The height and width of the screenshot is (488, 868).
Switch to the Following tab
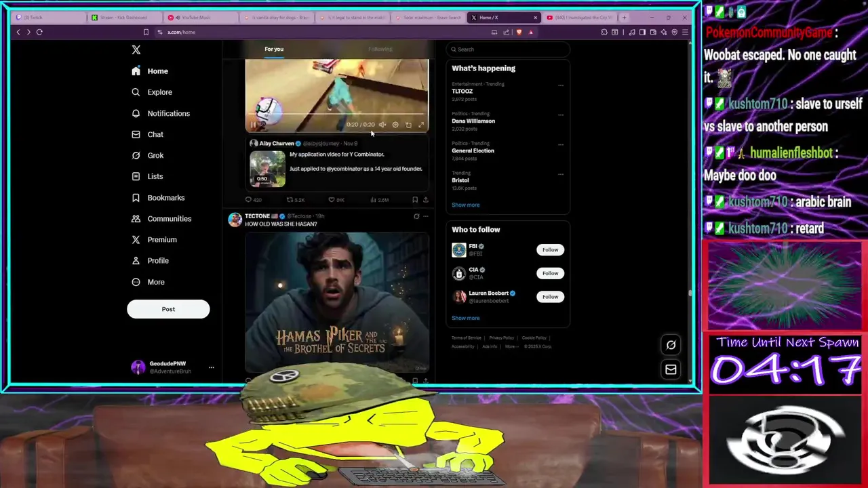(380, 49)
